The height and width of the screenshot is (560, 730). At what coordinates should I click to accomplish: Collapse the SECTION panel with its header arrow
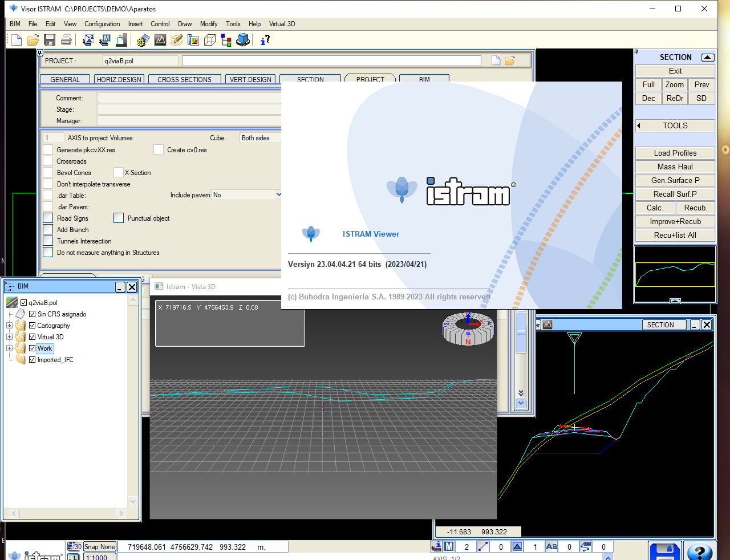[x=708, y=57]
